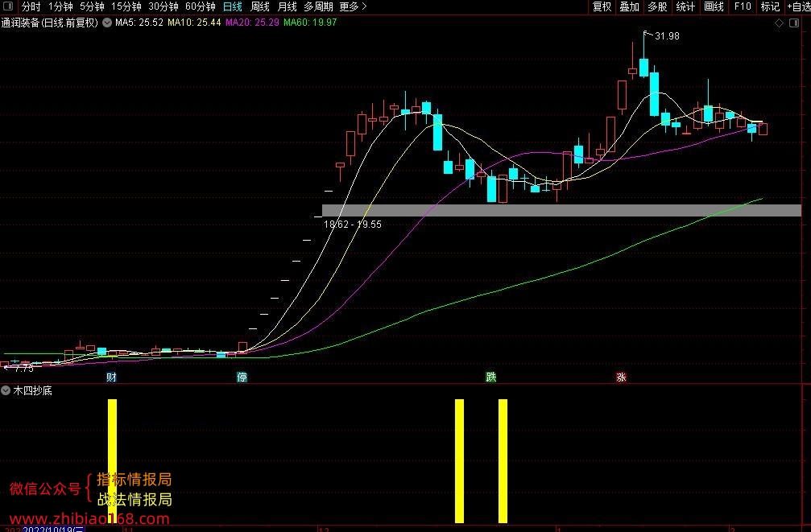This screenshot has width=811, height=532.
Task: Click the MA10: 25.44 label
Action: (194, 23)
